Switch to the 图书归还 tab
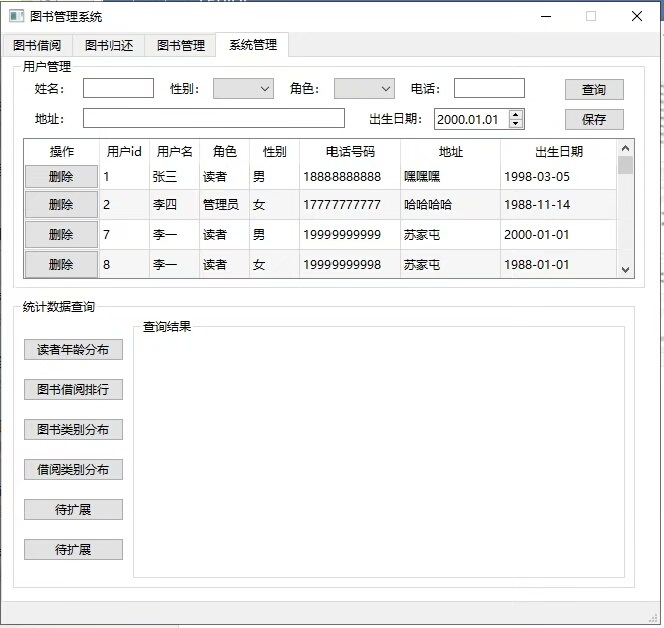664x628 pixels. point(109,45)
